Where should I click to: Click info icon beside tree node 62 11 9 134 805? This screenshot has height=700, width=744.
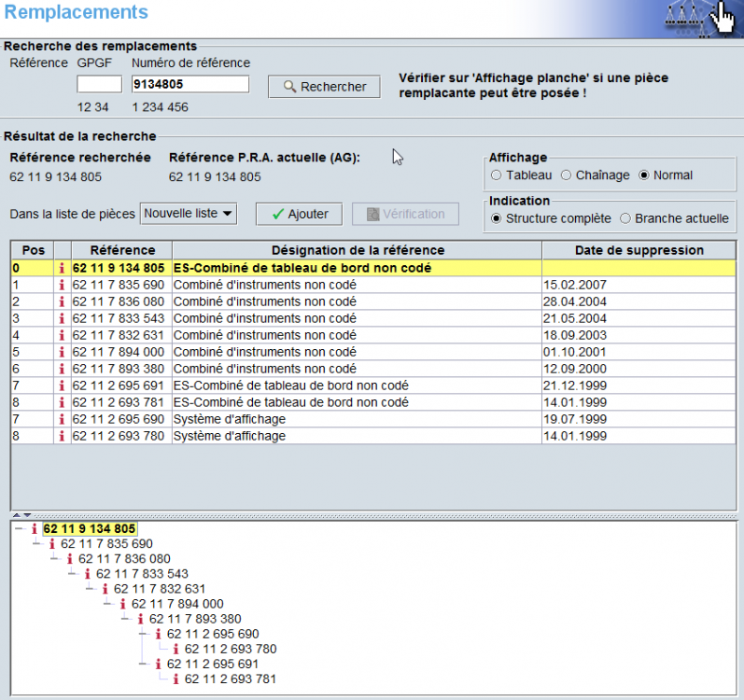[35, 529]
